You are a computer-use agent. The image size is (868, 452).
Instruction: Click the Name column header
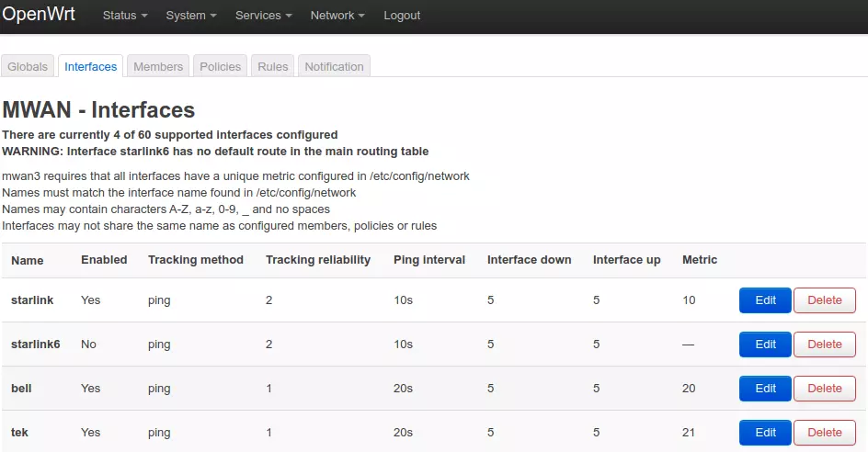28,261
